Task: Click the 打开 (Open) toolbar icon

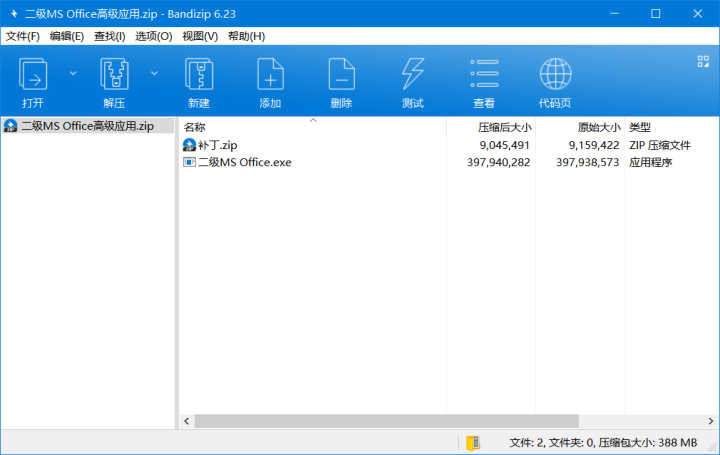Action: tap(33, 76)
